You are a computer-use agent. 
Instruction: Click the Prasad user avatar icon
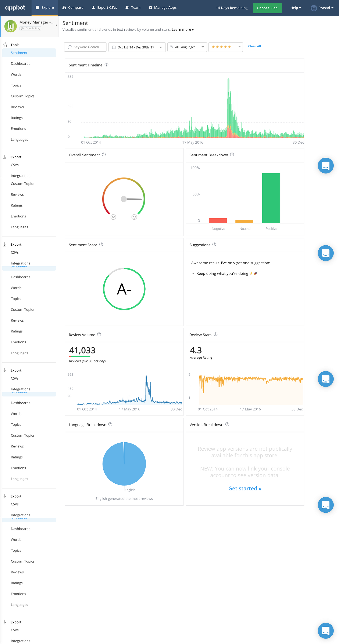click(314, 8)
